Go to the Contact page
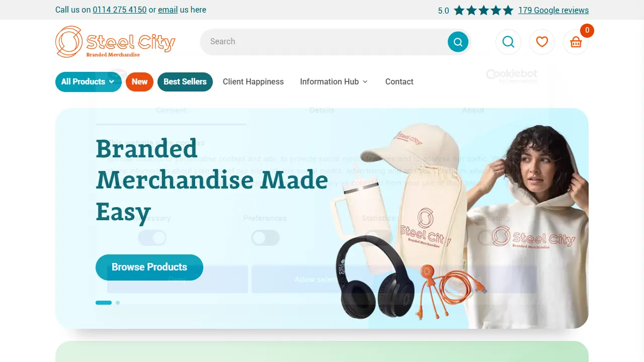644x362 pixels. coord(399,82)
